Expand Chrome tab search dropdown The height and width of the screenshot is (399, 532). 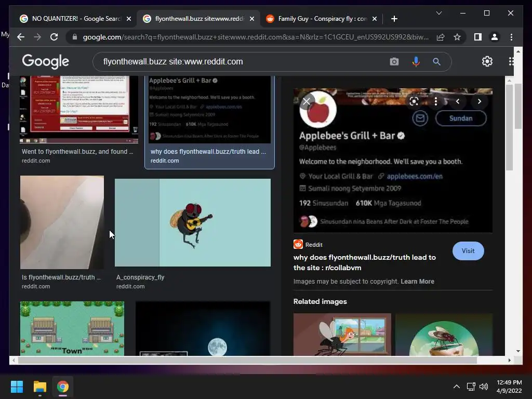(x=438, y=13)
